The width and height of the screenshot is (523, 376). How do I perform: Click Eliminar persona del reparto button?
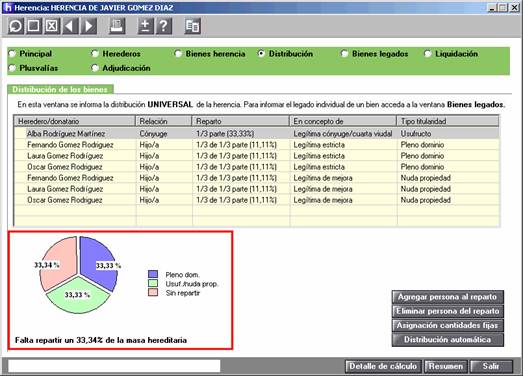coord(448,311)
